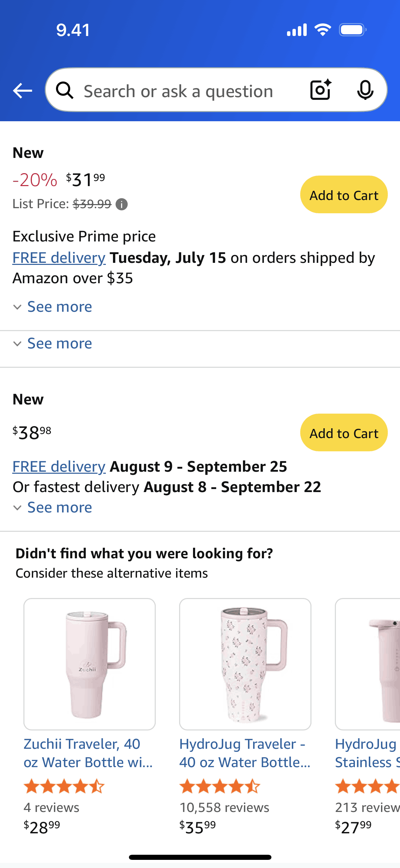Open the List Price info icon

pyautogui.click(x=122, y=204)
